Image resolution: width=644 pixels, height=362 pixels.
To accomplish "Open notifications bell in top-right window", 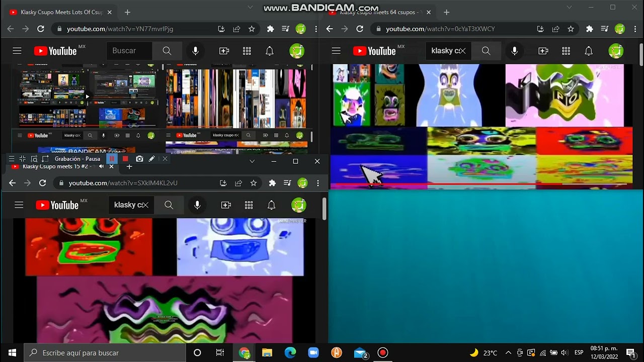I will pyautogui.click(x=589, y=51).
